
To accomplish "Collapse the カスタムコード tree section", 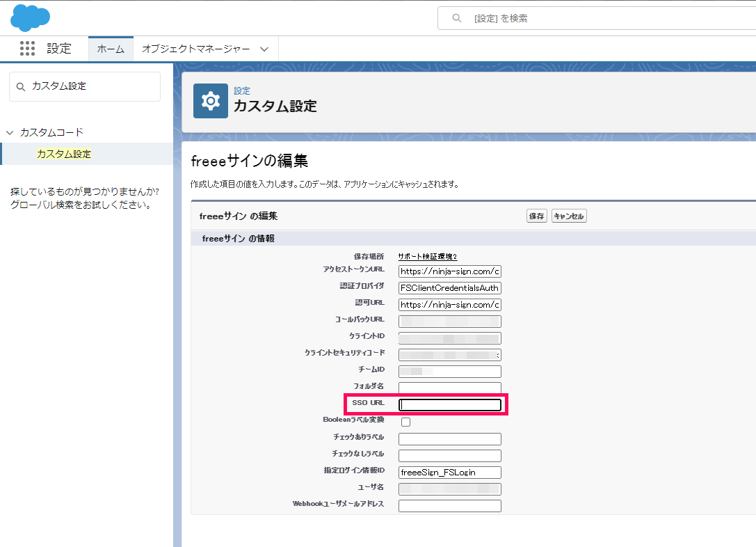I will click(10, 132).
